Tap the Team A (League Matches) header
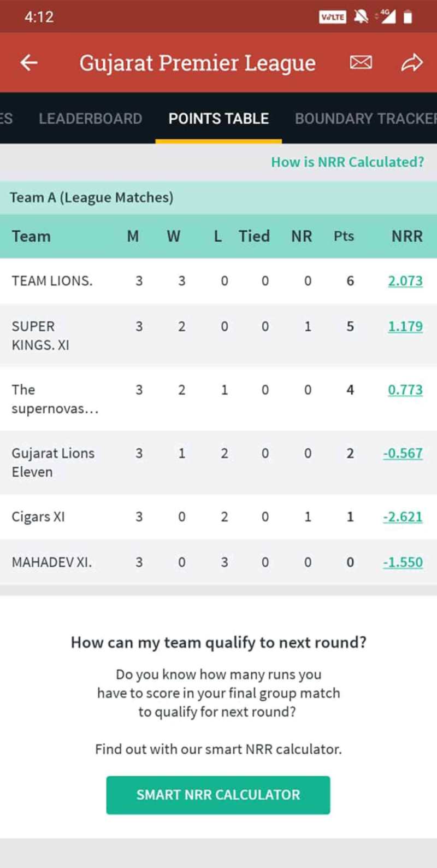The width and height of the screenshot is (437, 868). pyautogui.click(x=91, y=197)
